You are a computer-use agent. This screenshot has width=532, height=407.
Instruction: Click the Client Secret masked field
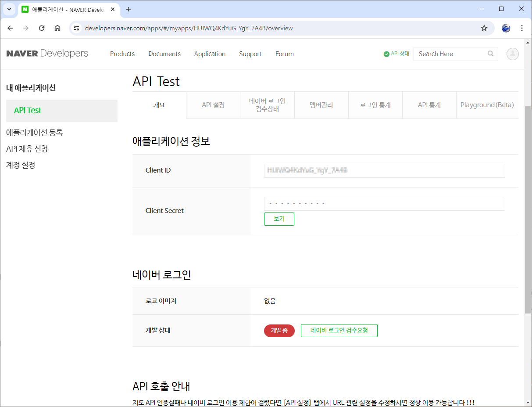385,204
